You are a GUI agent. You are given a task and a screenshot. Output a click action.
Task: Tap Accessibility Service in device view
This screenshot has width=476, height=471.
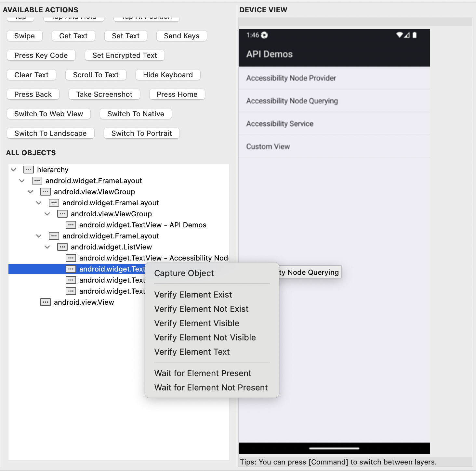pyautogui.click(x=334, y=124)
